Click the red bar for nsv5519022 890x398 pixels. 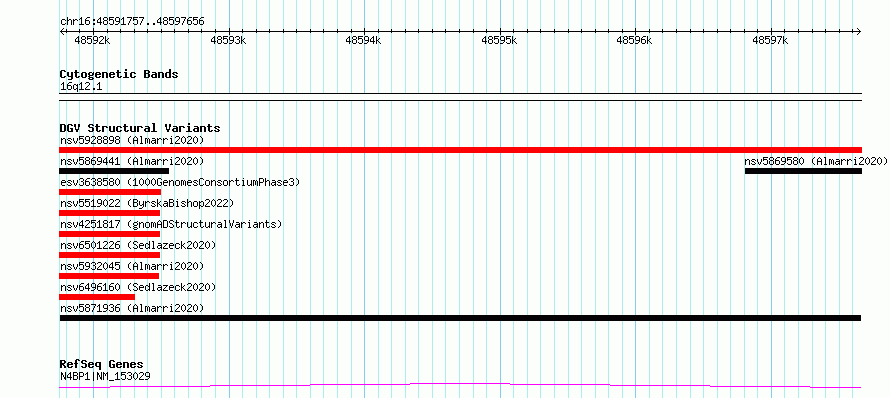tap(110, 213)
